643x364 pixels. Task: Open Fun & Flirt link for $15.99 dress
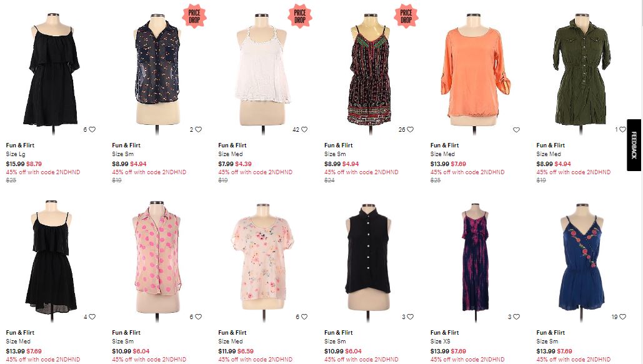(20, 145)
